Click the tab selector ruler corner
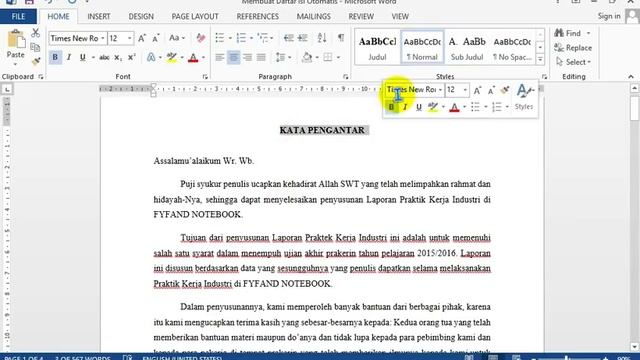The width and height of the screenshot is (640, 360). [x=7, y=89]
